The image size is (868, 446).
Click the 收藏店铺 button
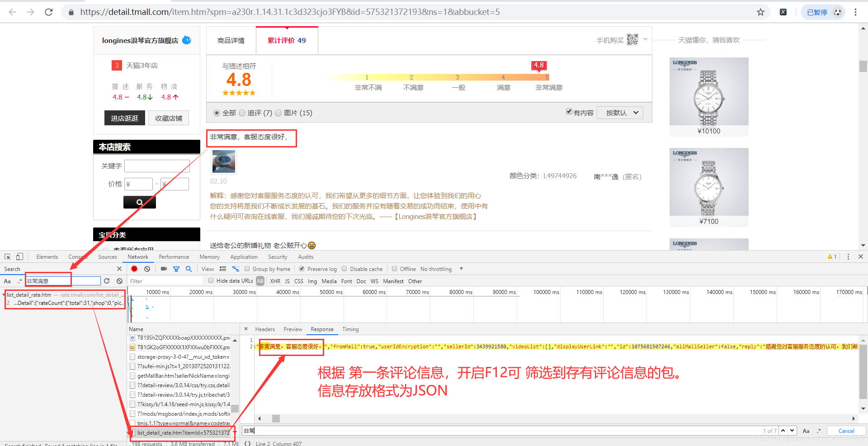[x=169, y=118]
